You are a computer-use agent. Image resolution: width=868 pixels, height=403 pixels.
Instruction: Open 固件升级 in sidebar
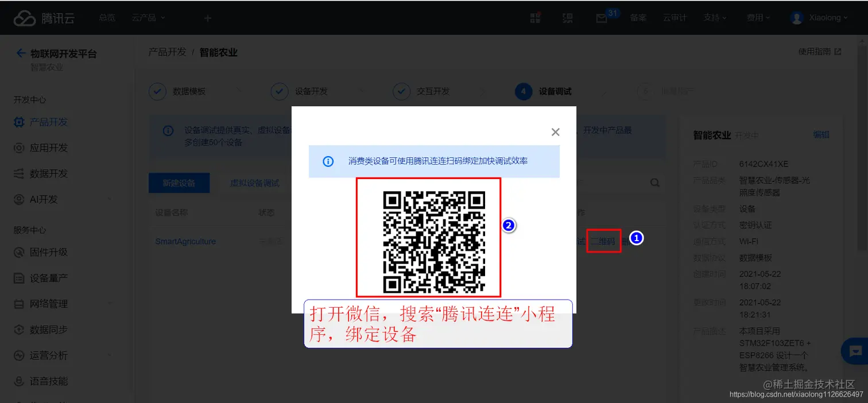click(x=49, y=252)
